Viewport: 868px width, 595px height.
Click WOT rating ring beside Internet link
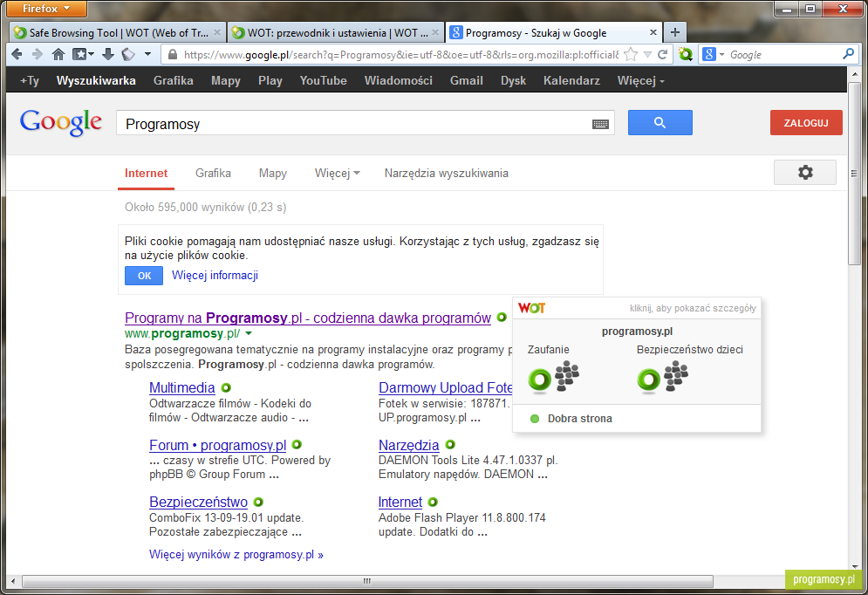(433, 502)
